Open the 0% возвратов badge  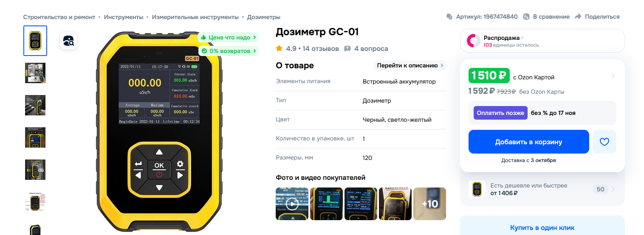pos(229,51)
